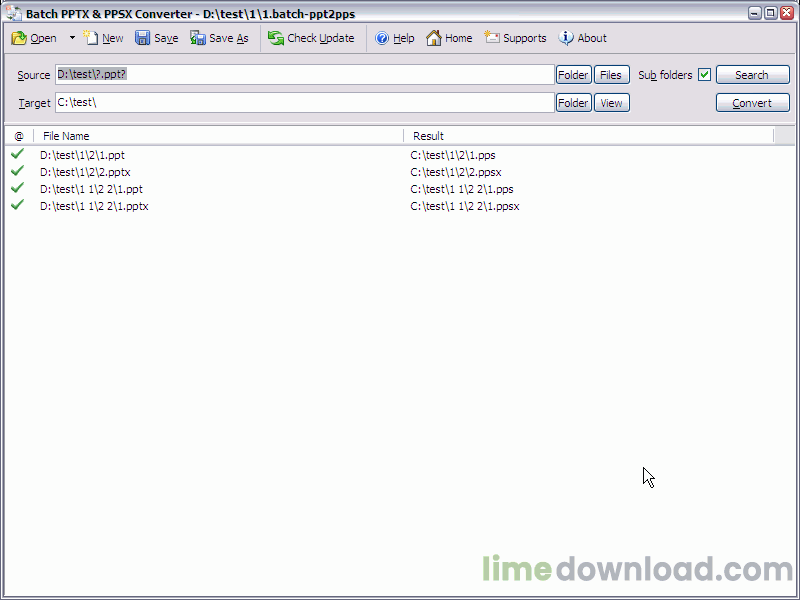The width and height of the screenshot is (800, 600).
Task: Add source Files button
Action: [x=611, y=75]
